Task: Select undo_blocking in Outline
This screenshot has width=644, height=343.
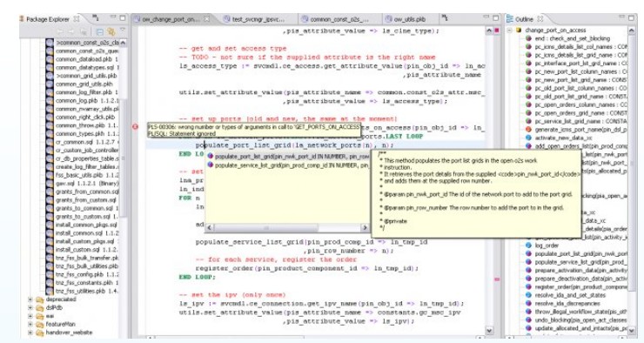Action: pyautogui.click(x=580, y=320)
